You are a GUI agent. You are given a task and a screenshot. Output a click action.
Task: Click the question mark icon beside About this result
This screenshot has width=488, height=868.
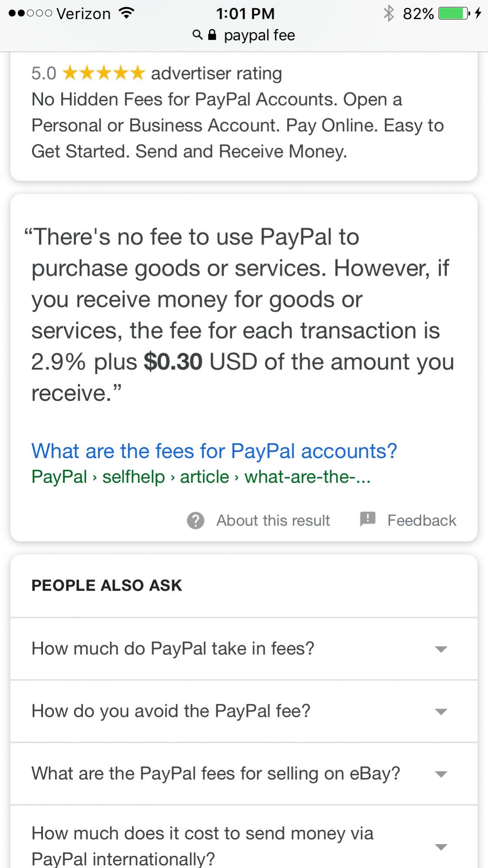coord(195,520)
